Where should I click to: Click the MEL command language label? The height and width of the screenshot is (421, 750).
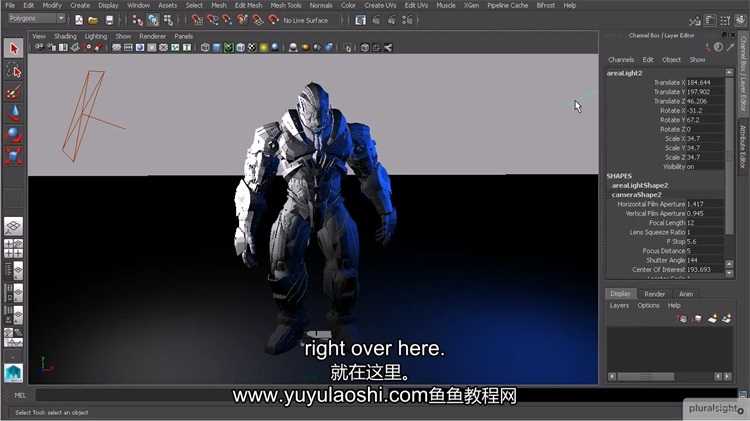click(x=20, y=395)
